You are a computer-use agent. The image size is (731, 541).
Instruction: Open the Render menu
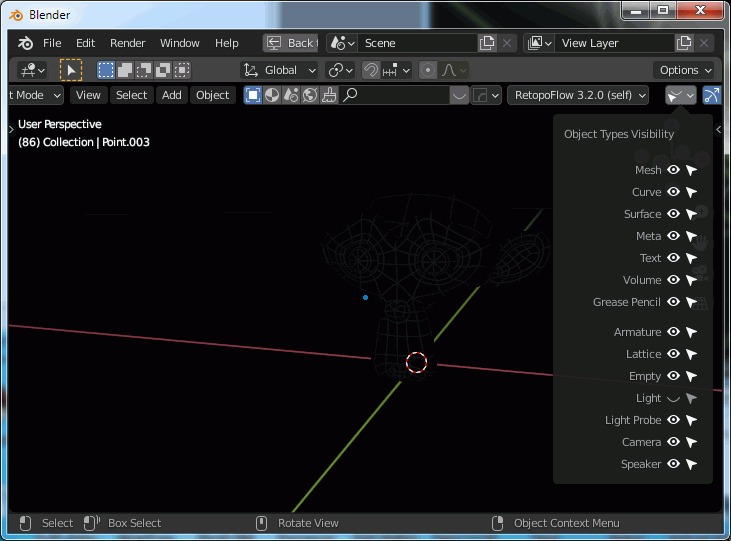click(x=128, y=43)
